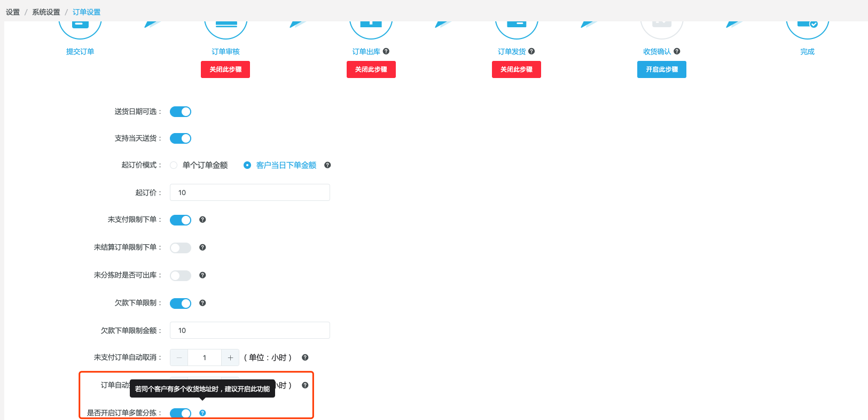Click the 订单出库 step icon
This screenshot has width=868, height=420.
point(371,30)
